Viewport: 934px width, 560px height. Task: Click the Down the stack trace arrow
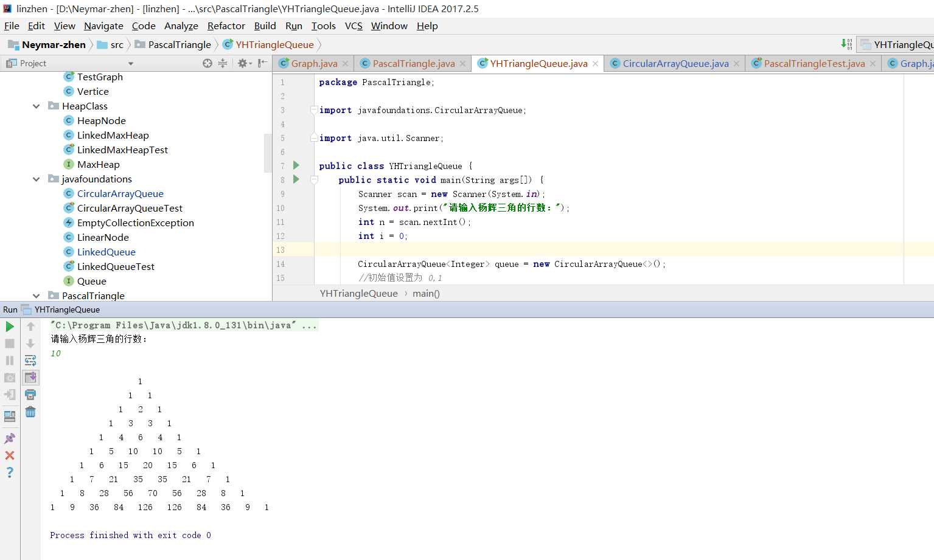30,344
